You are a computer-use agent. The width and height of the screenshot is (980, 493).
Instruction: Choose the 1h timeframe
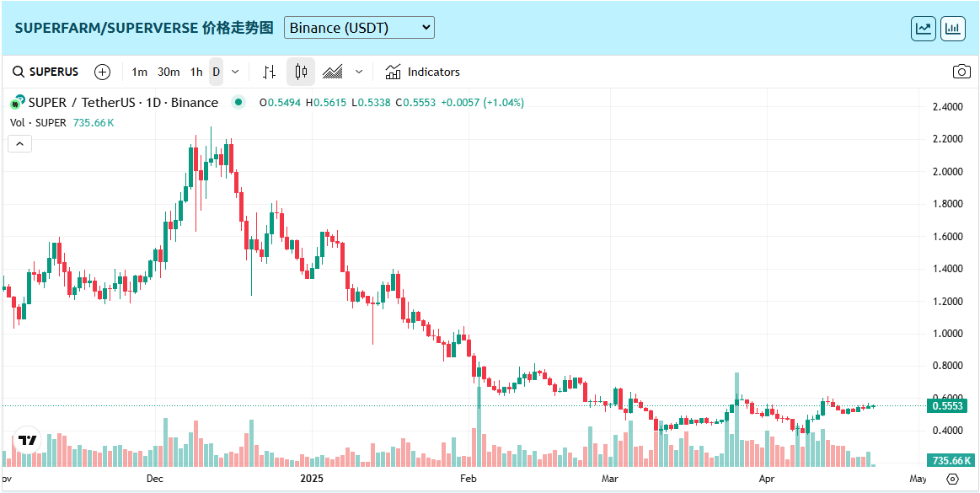(196, 72)
